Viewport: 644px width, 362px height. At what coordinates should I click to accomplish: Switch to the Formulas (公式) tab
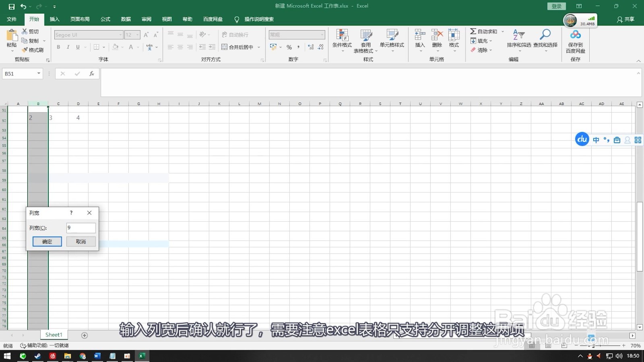click(105, 19)
